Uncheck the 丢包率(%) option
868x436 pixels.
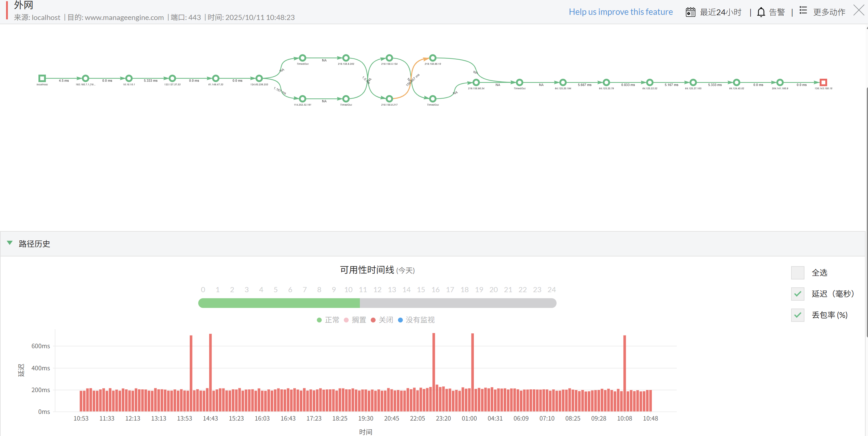797,315
